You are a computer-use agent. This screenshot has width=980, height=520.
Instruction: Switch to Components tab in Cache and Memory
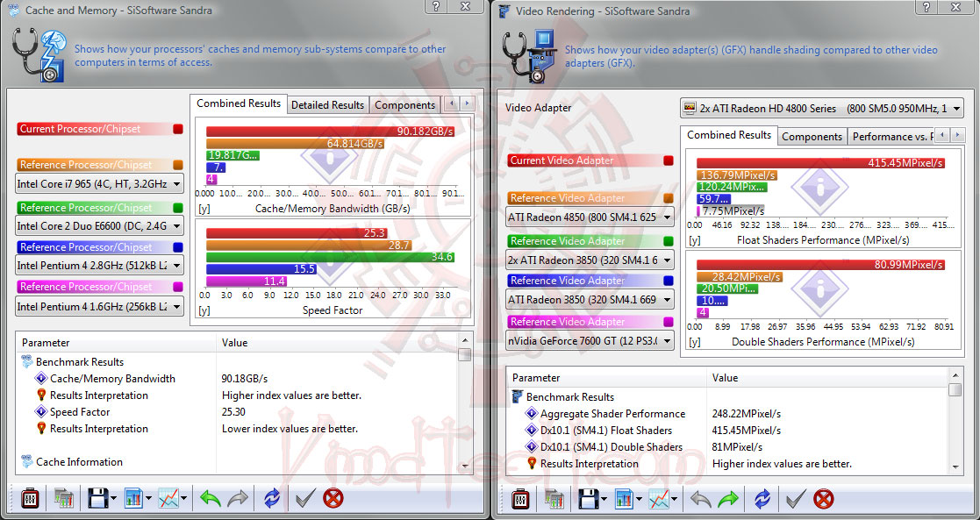405,105
